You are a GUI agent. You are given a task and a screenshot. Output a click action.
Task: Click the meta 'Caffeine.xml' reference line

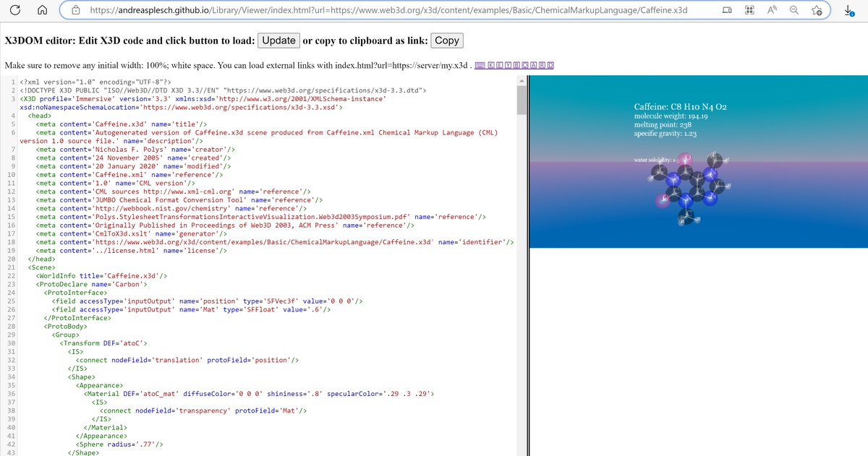(129, 175)
